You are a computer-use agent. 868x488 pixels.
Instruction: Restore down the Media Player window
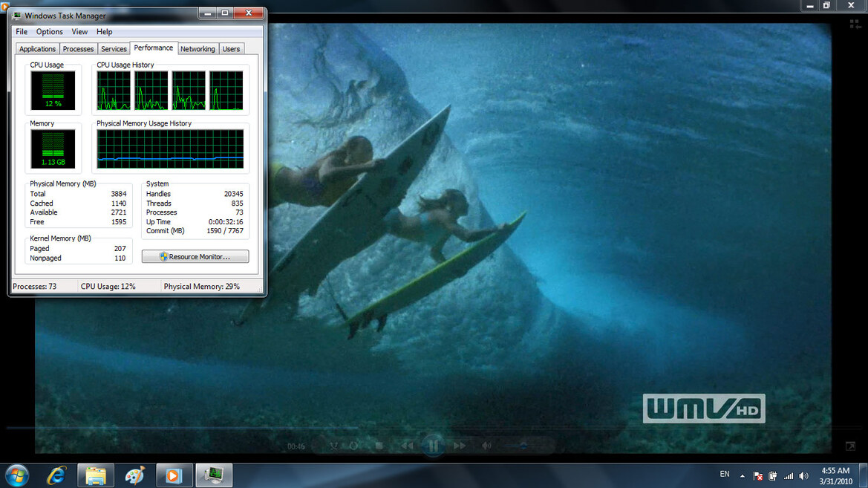tap(826, 5)
